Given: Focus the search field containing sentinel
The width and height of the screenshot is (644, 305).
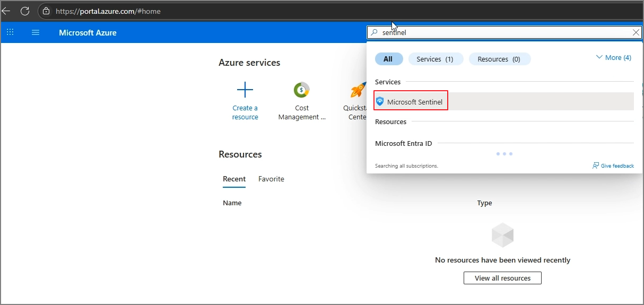Looking at the screenshot, I should click(x=504, y=32).
